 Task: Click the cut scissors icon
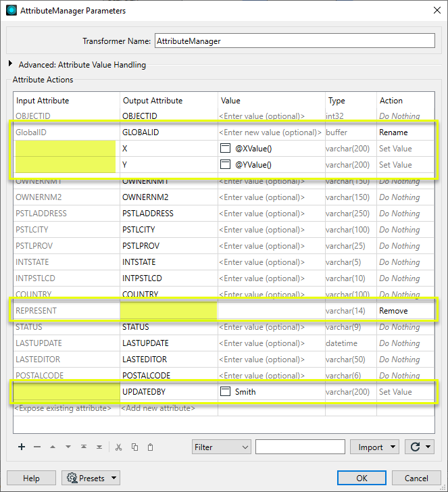pos(118,447)
